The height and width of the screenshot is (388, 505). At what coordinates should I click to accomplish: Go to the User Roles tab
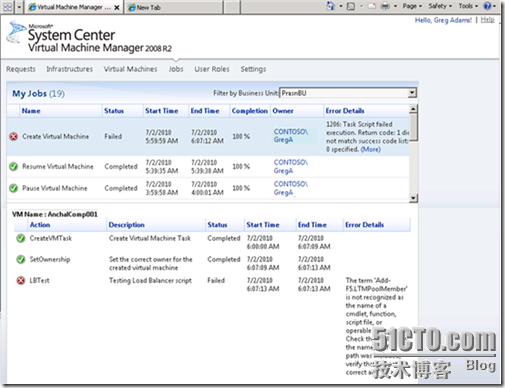[212, 69]
